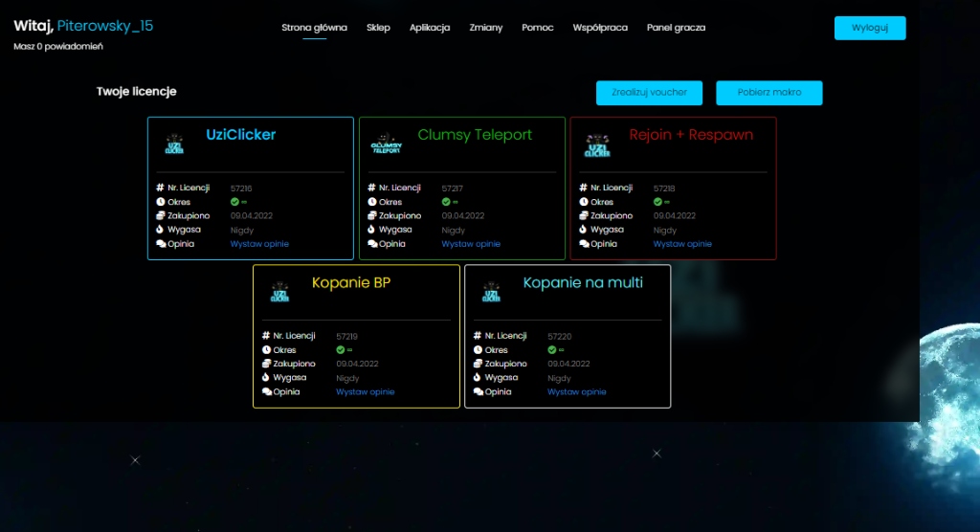The image size is (980, 532).
Task: Click Wystaw opinie link for Rejoin + Respawn
Action: (682, 244)
